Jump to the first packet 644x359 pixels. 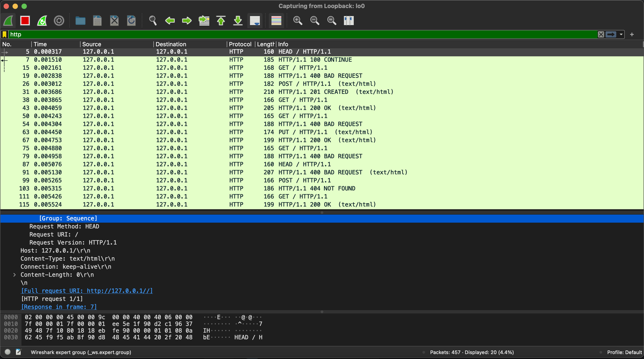[221, 21]
